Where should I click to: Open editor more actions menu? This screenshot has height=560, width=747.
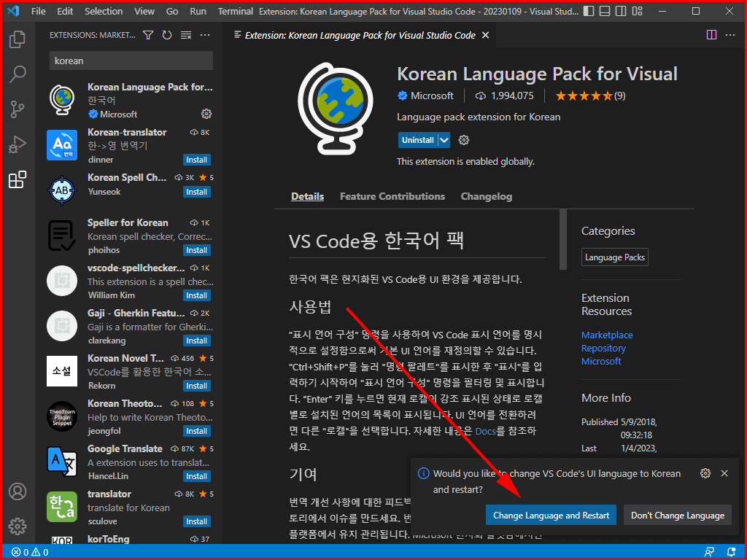click(729, 35)
